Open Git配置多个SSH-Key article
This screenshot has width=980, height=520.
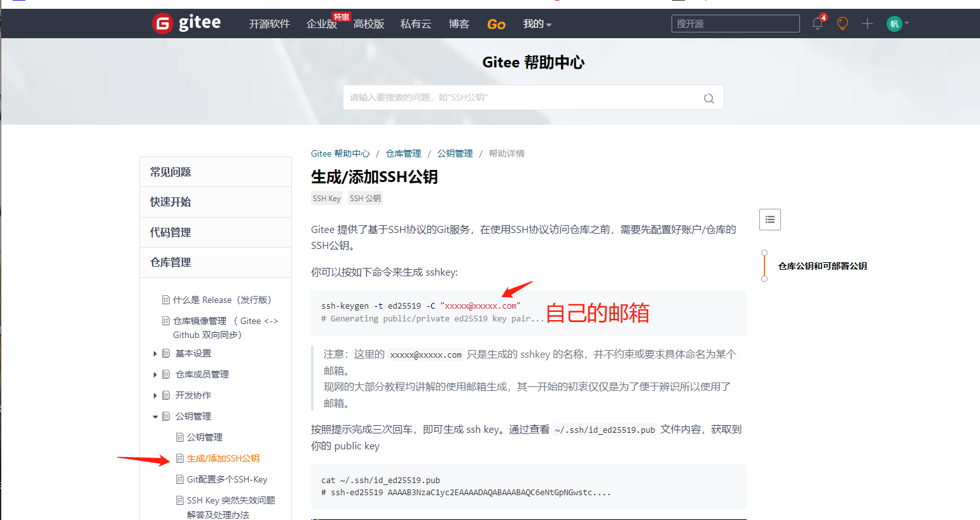pyautogui.click(x=227, y=479)
